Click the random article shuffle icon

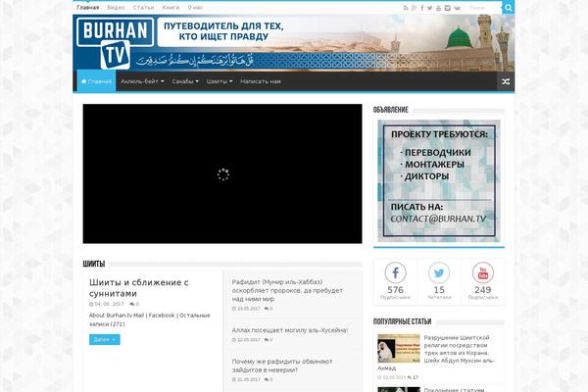[x=506, y=81]
